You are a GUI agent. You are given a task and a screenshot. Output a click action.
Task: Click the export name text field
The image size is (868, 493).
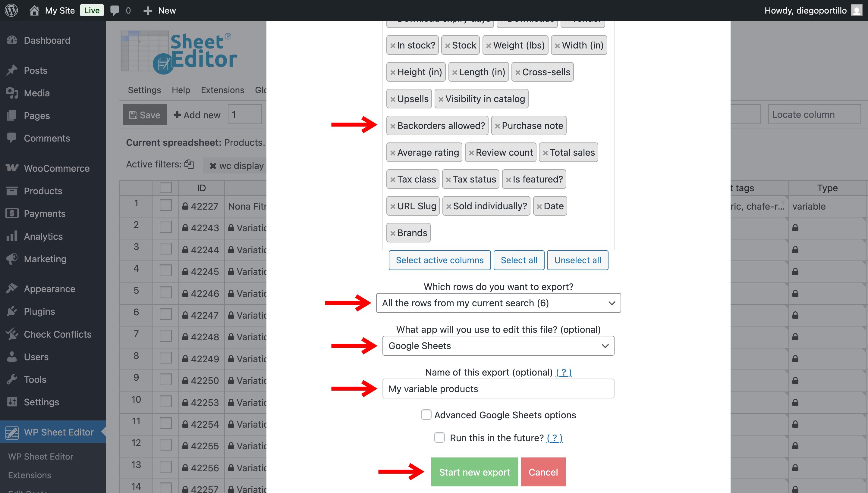pos(498,388)
